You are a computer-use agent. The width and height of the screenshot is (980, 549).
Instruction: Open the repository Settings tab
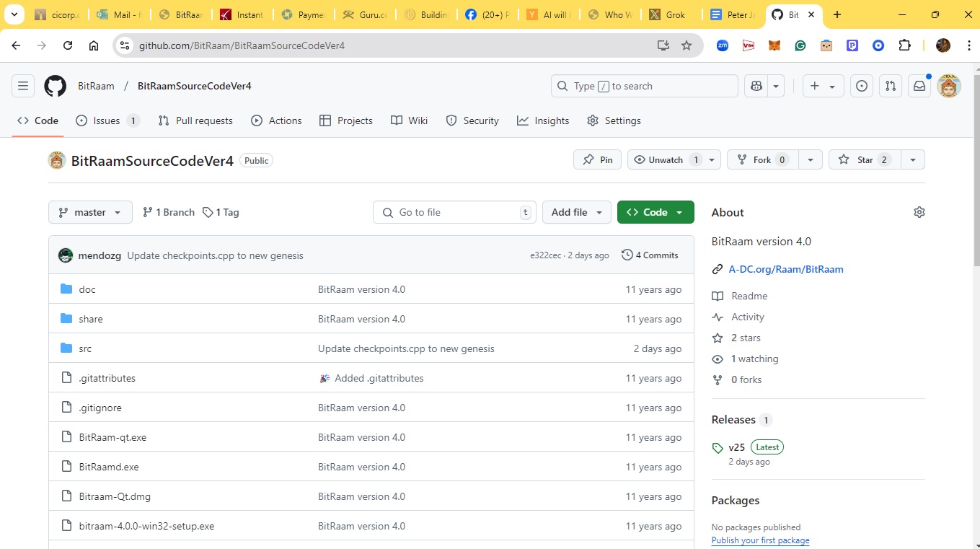(x=614, y=120)
